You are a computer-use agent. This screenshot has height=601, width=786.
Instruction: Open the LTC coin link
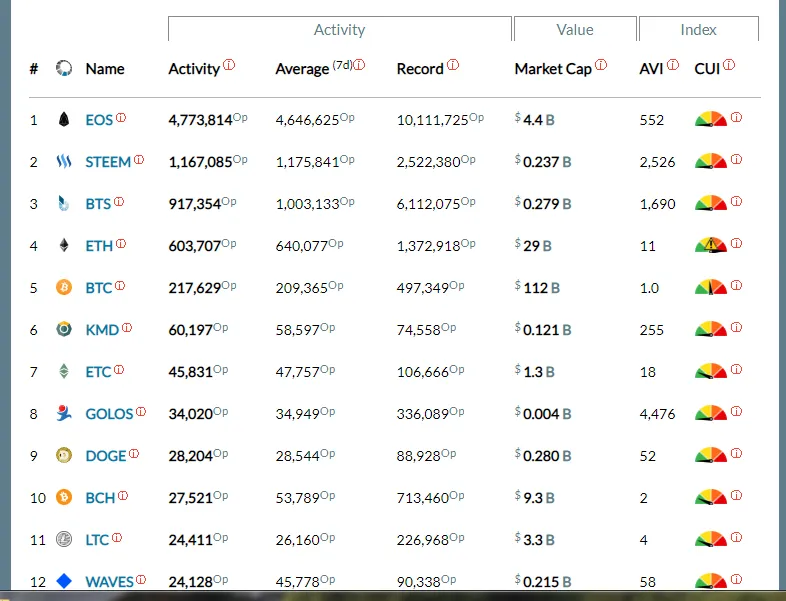click(x=97, y=540)
